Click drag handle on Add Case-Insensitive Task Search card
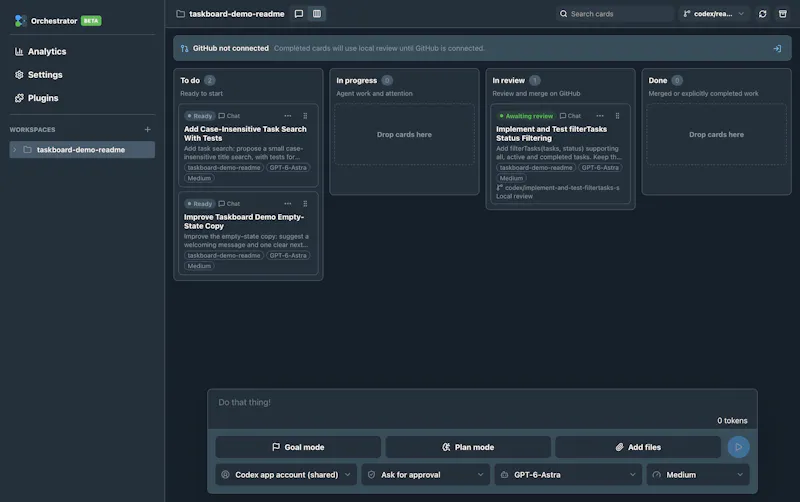 tap(305, 116)
